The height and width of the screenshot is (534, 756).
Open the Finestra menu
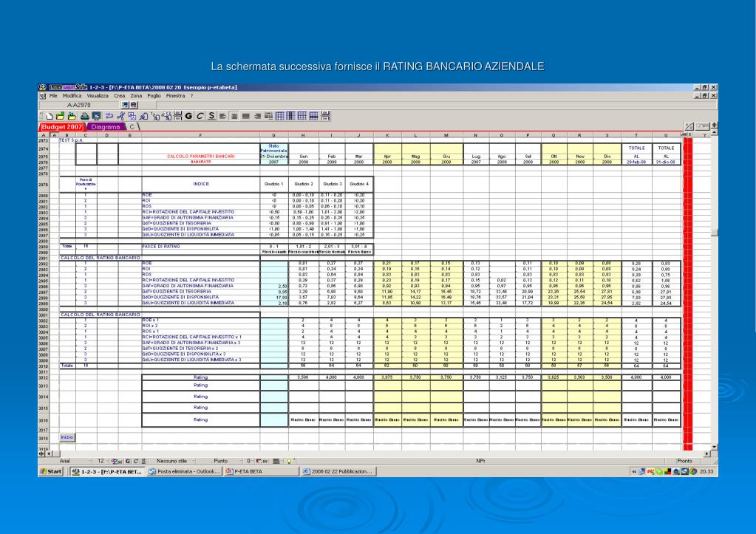[x=175, y=96]
